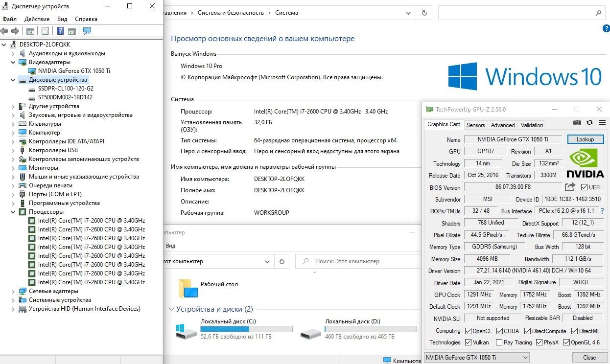
Task: Open the Explorer address bar history dropdown
Action: (x=267, y=261)
